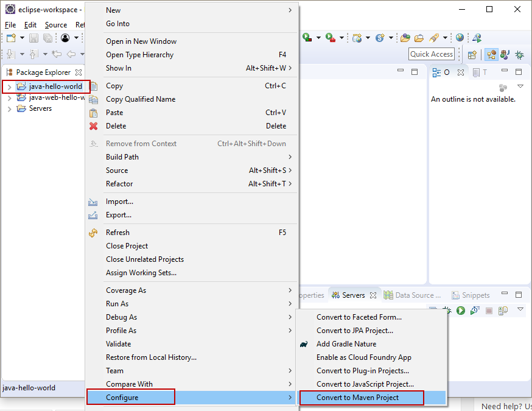Image resolution: width=532 pixels, height=411 pixels.
Task: Expand the java-hello-world project tree node
Action: (x=9, y=86)
